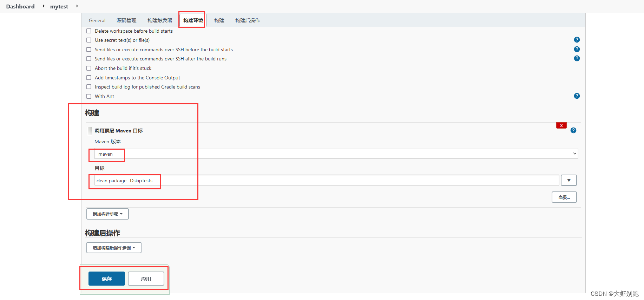Click the 保存 save button

[107, 279]
